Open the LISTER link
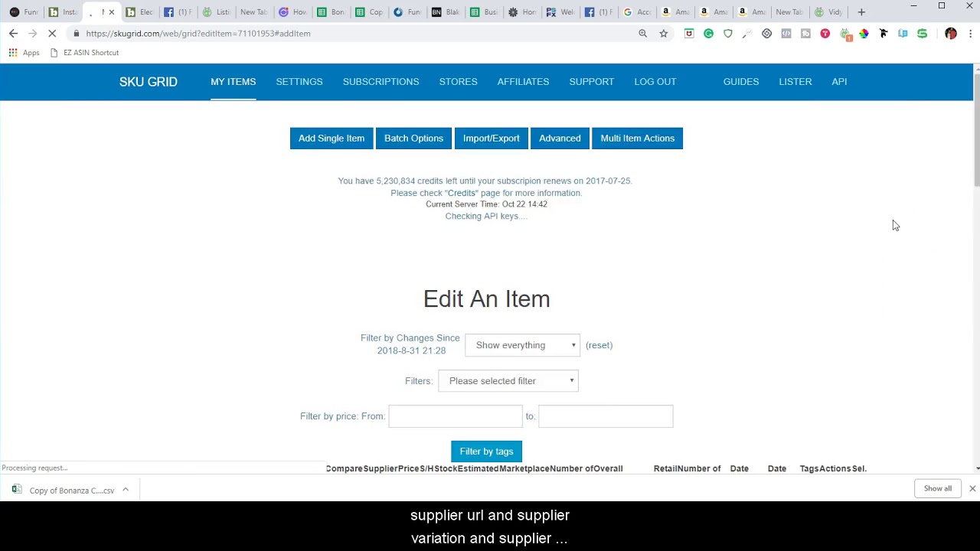 click(795, 82)
